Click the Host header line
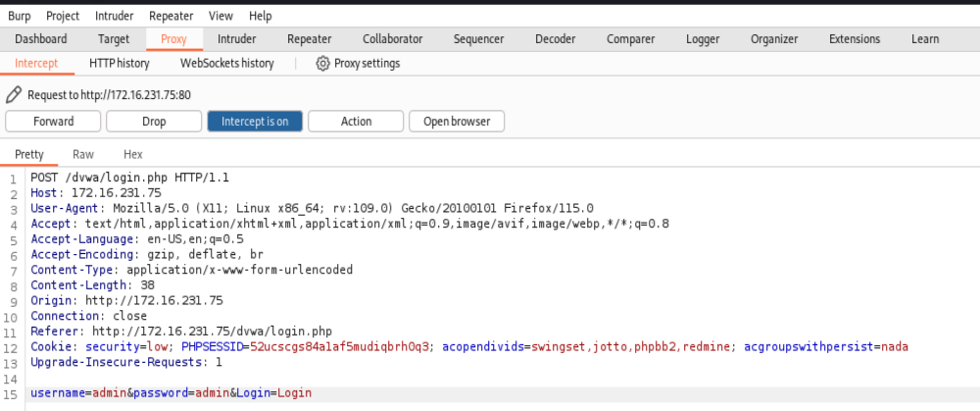Image resolution: width=980 pixels, height=411 pixels. pyautogui.click(x=96, y=192)
